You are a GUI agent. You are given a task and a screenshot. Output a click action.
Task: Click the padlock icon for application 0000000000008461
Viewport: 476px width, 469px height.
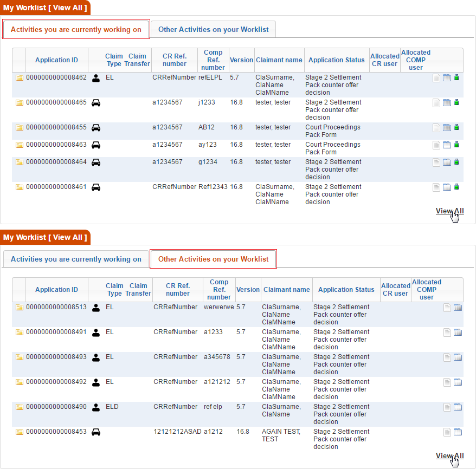tap(457, 187)
